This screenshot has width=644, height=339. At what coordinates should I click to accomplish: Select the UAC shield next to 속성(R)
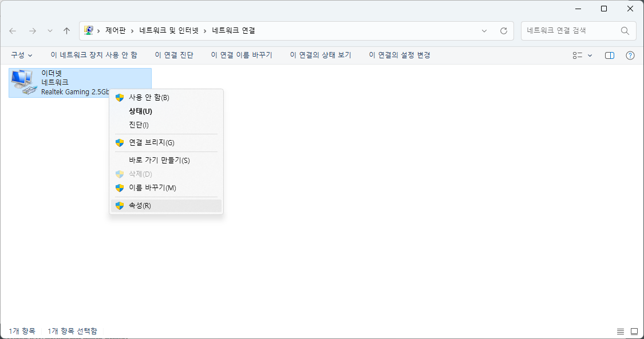(x=119, y=205)
